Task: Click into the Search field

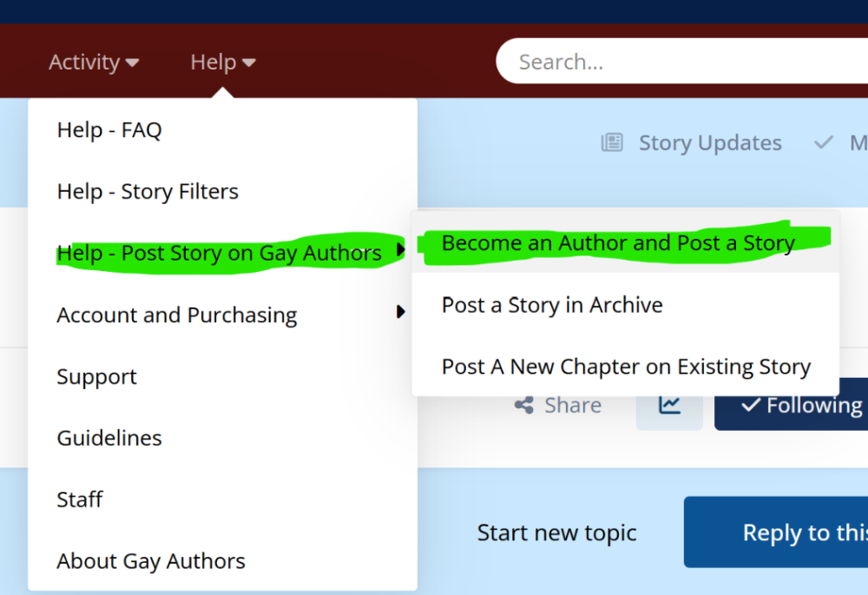Action: pos(682,61)
